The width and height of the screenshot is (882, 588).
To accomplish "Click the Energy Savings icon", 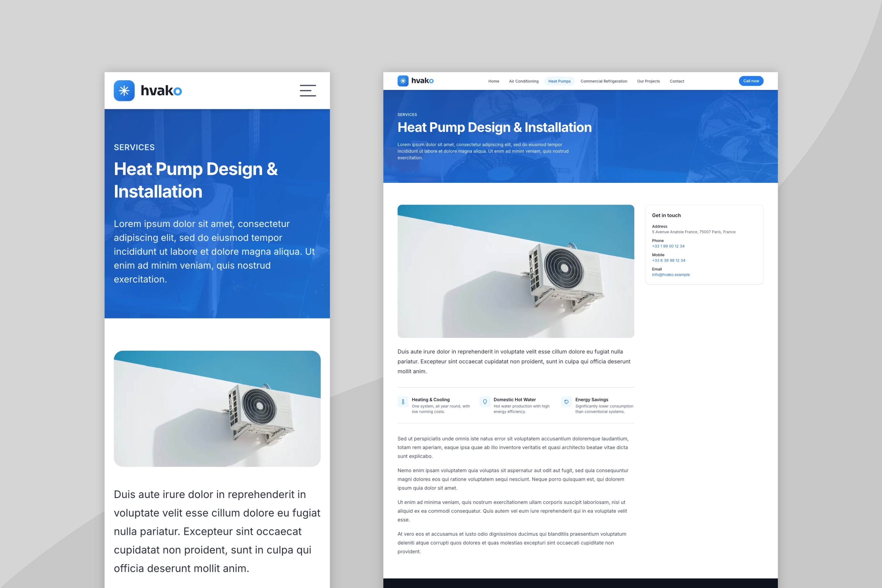I will 566,402.
